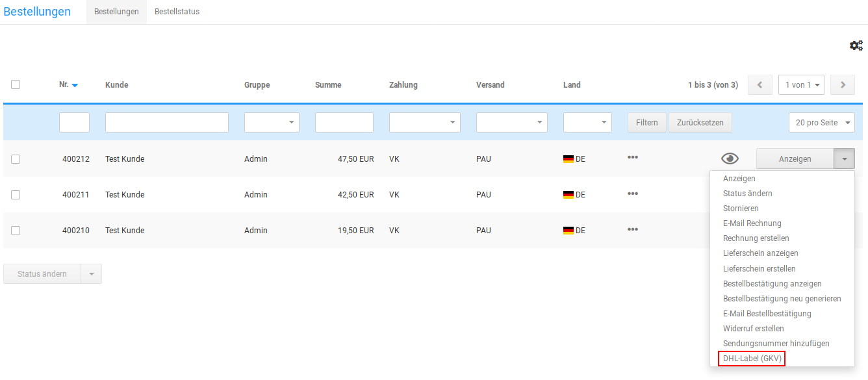Image resolution: width=868 pixels, height=380 pixels.
Task: Toggle the select-all checkbox in header
Action: [x=16, y=84]
